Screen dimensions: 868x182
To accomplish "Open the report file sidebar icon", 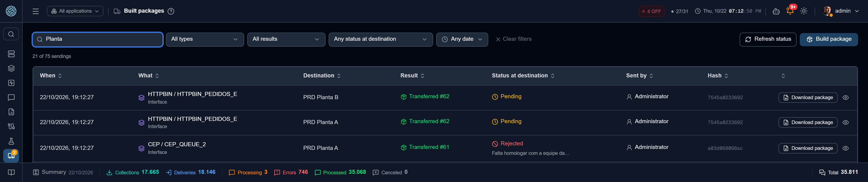I will coord(11,112).
